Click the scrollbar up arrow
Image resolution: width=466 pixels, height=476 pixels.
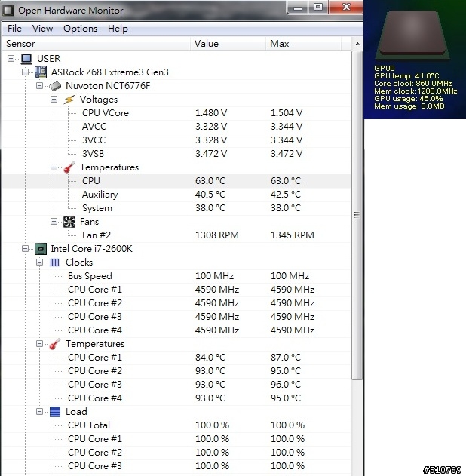357,44
